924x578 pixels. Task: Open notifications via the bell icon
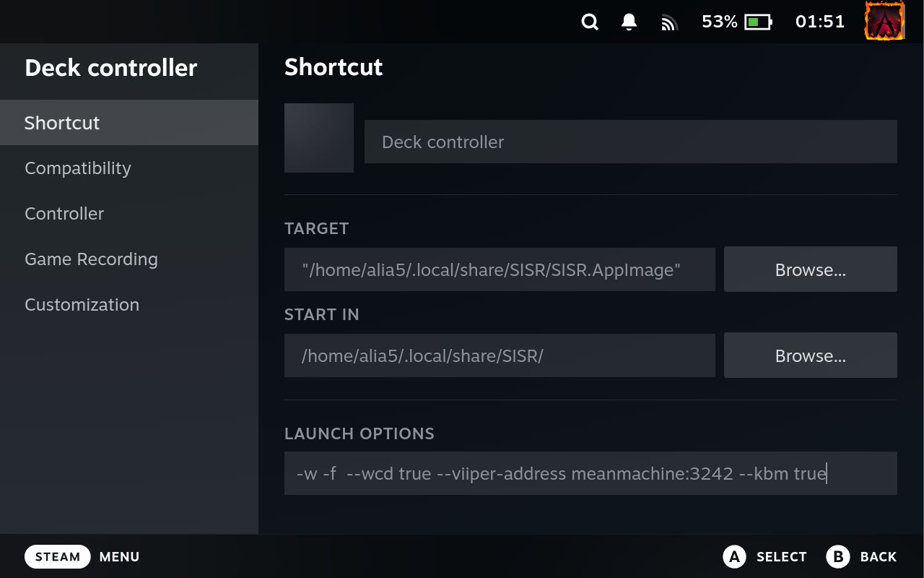pos(628,22)
